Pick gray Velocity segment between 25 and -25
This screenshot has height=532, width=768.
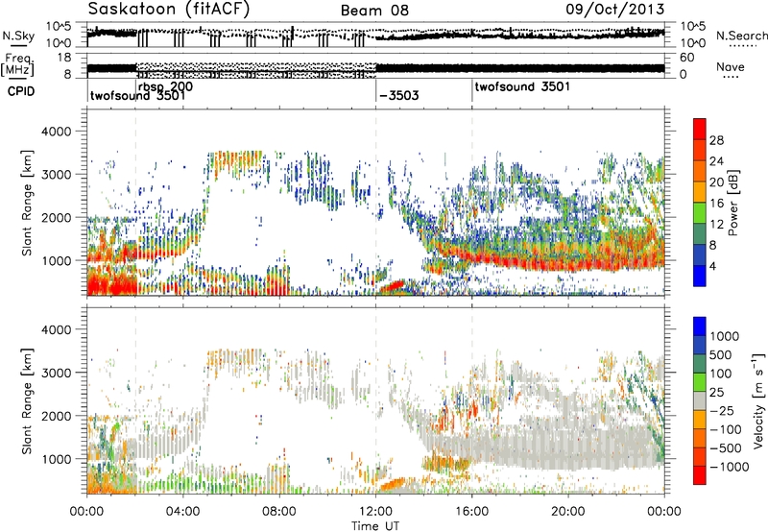click(x=700, y=401)
